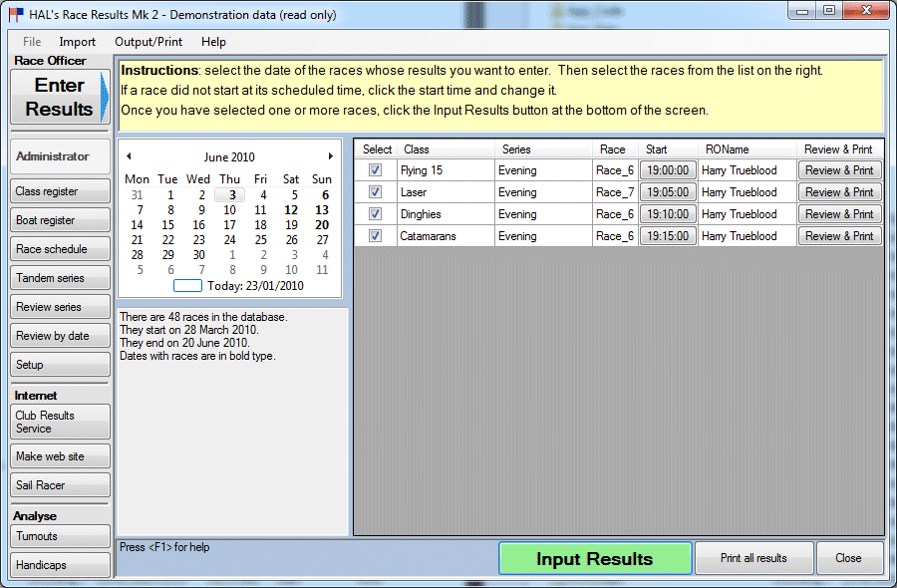Select June 13 in calendar
Image resolution: width=897 pixels, height=588 pixels.
click(322, 210)
